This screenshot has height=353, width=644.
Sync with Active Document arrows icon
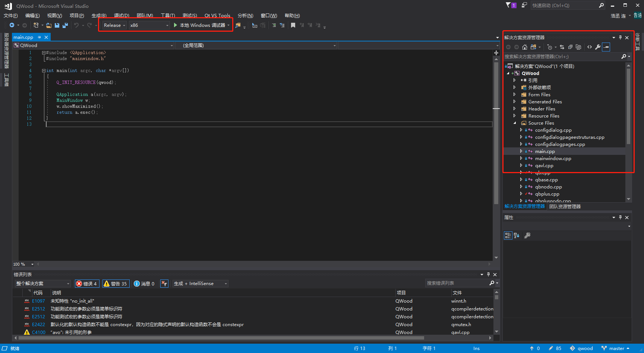[x=562, y=47]
